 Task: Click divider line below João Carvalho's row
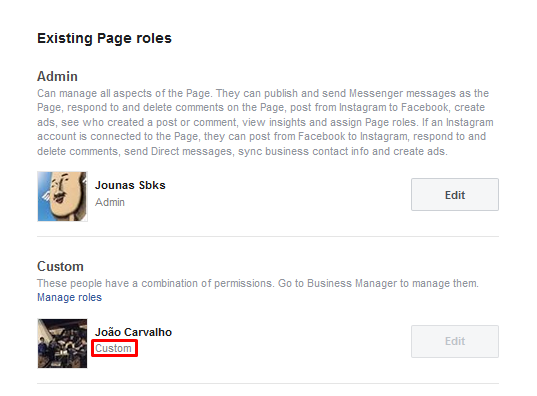pyautogui.click(x=268, y=384)
